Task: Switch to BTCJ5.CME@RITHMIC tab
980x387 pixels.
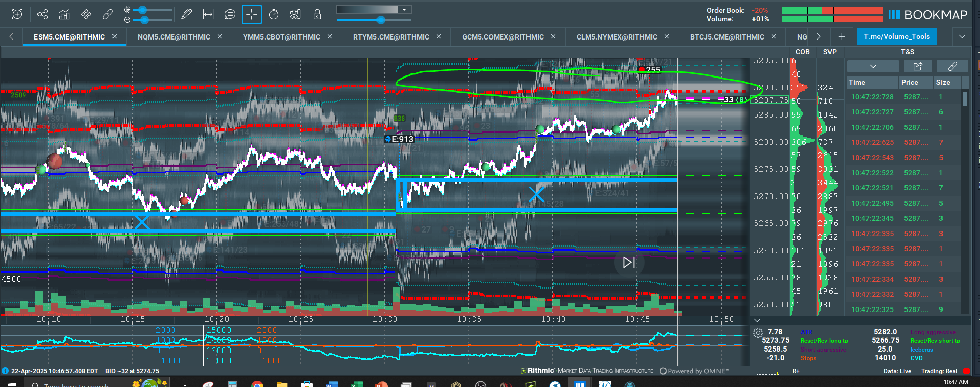Action: [727, 37]
